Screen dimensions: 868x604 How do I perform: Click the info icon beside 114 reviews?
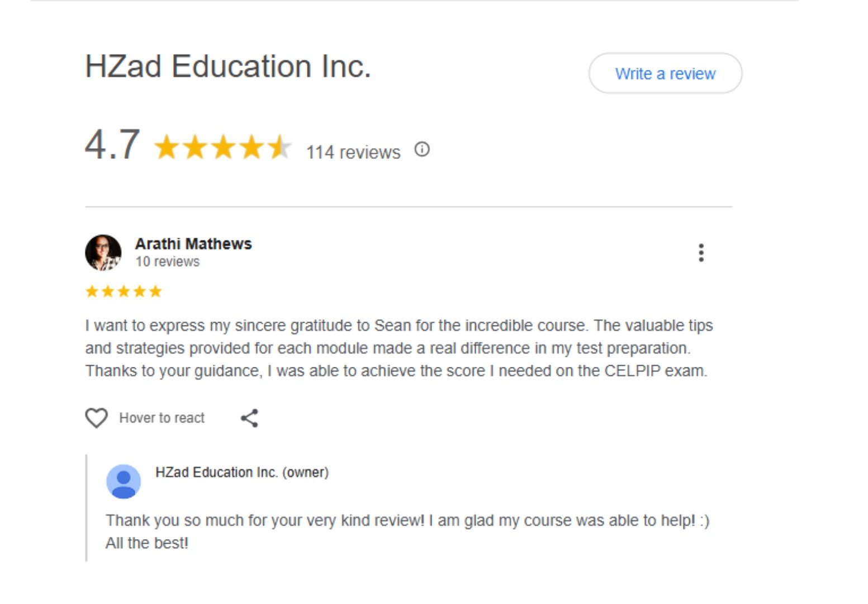pos(422,149)
